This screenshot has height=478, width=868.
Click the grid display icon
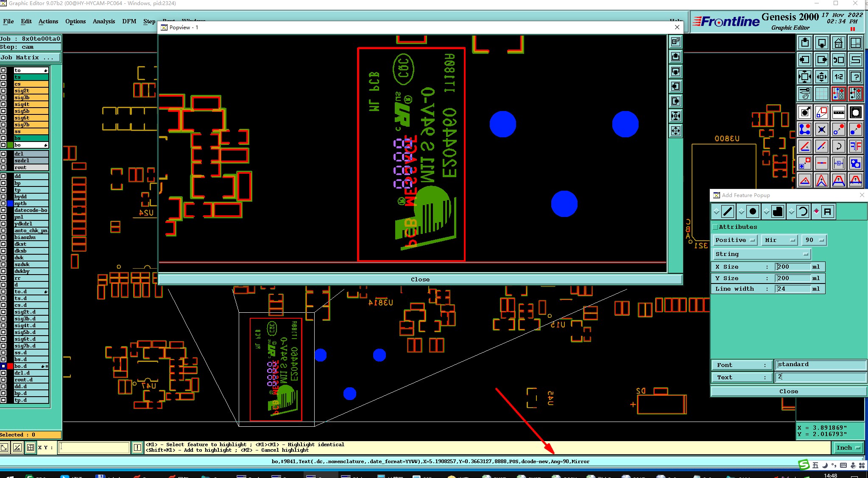click(821, 94)
